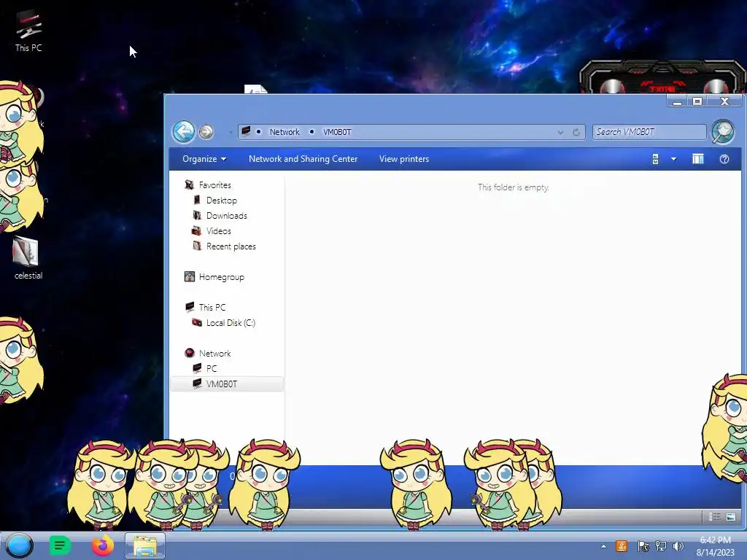Click the magnifying glass search icon

pos(722,131)
